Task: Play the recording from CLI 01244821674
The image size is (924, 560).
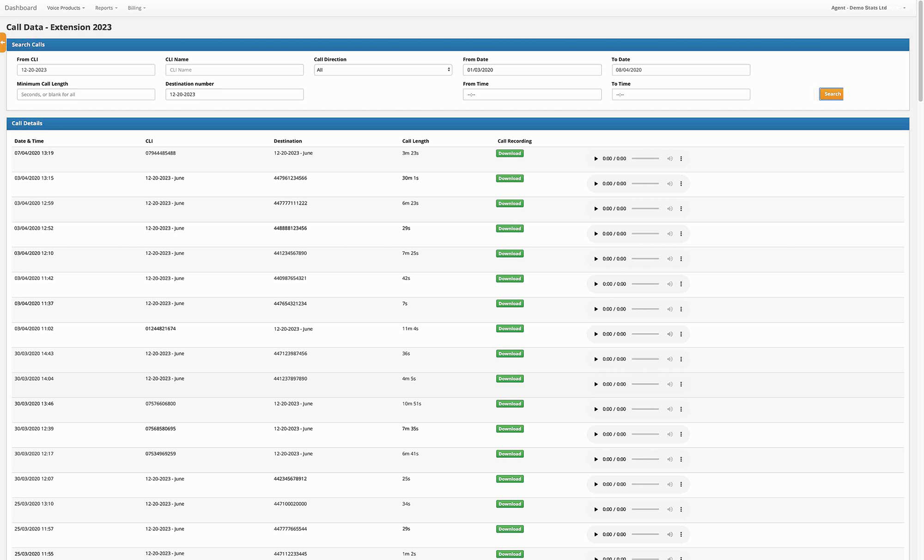Action: click(596, 335)
